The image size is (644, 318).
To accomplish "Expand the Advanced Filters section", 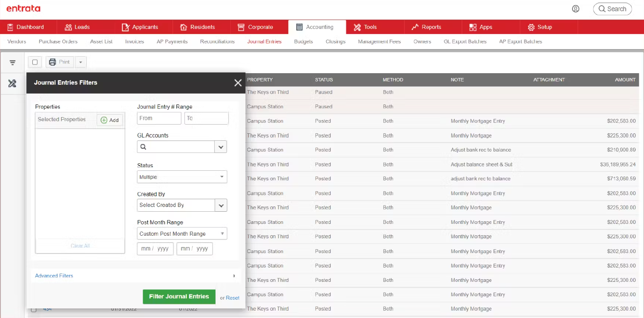I will 54,275.
